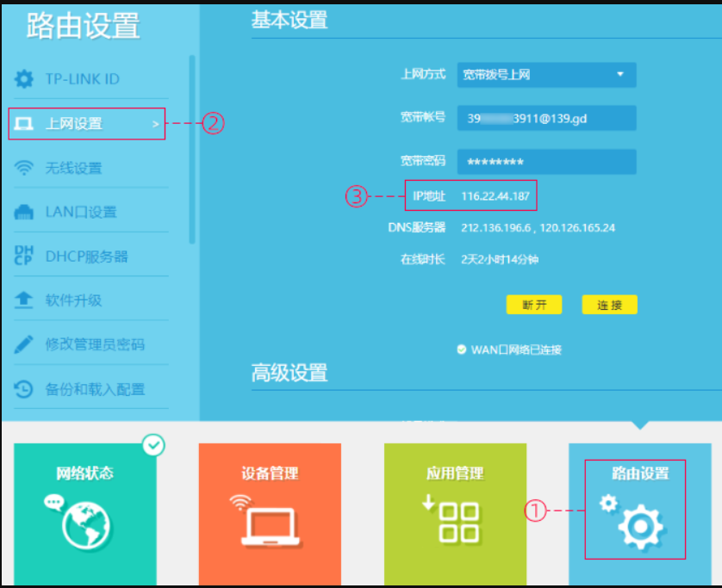Switch to the 网络状态 tab
Screen dimensions: 722x588
pyautogui.click(x=85, y=514)
